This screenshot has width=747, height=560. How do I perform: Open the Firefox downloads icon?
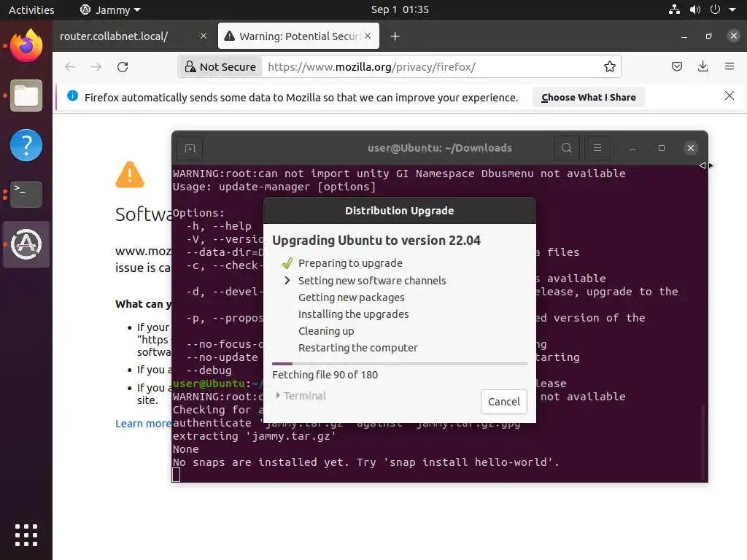[x=703, y=66]
